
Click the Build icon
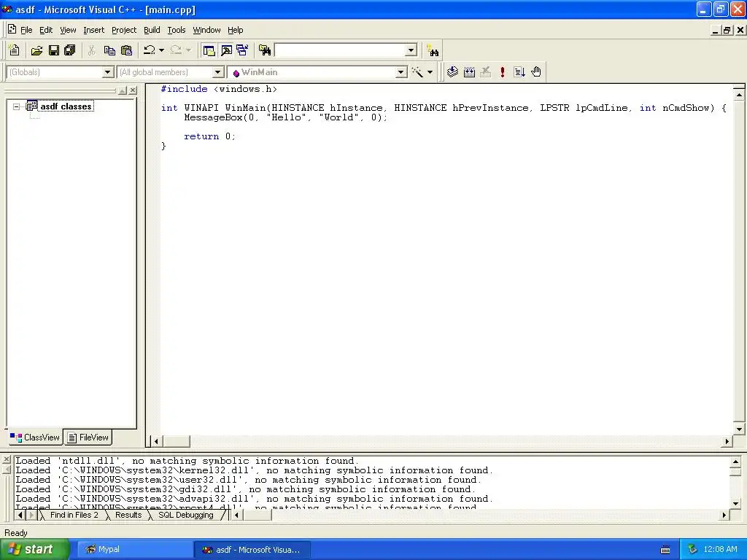tap(469, 72)
